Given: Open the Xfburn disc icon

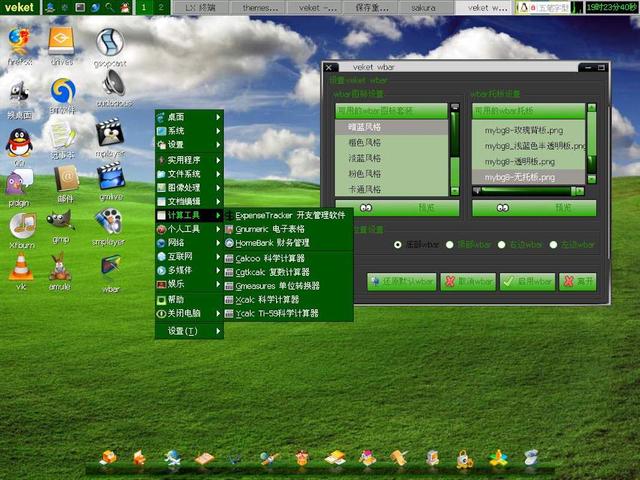Looking at the screenshot, I should point(22,226).
